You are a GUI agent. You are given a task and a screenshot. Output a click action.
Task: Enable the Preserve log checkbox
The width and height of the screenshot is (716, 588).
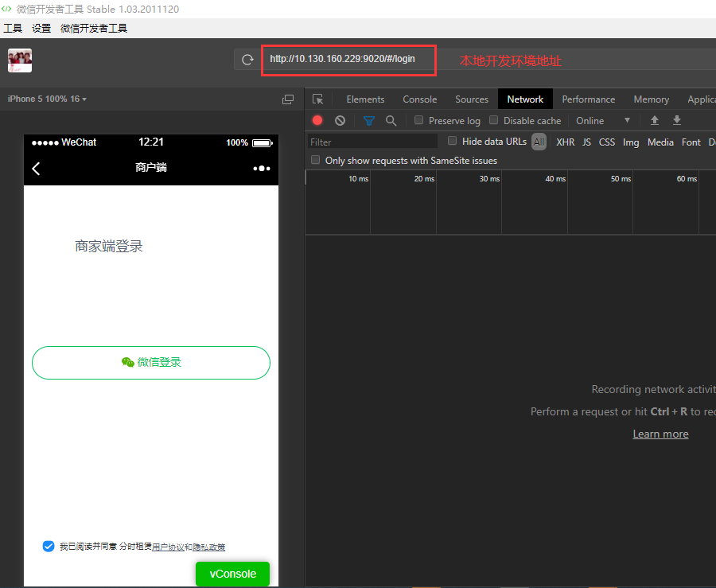(419, 121)
